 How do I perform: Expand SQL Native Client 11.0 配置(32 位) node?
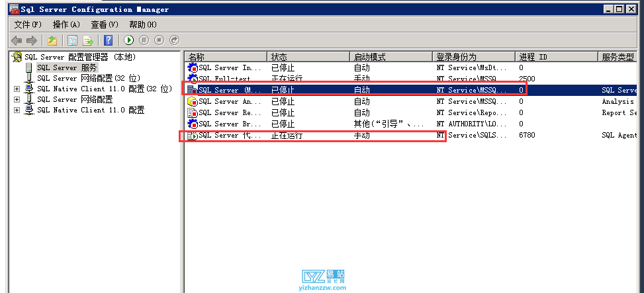pos(17,89)
